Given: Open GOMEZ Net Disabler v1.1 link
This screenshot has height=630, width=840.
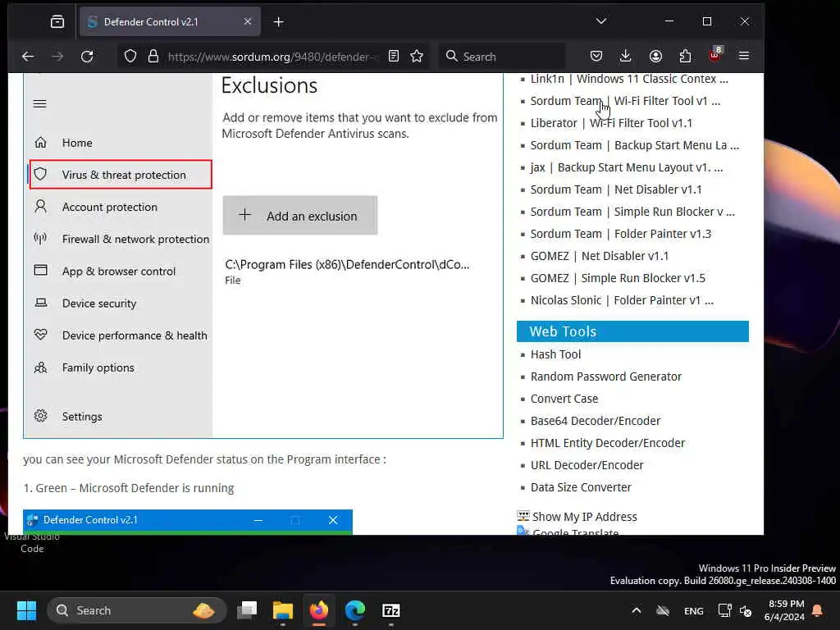Looking at the screenshot, I should click(600, 256).
